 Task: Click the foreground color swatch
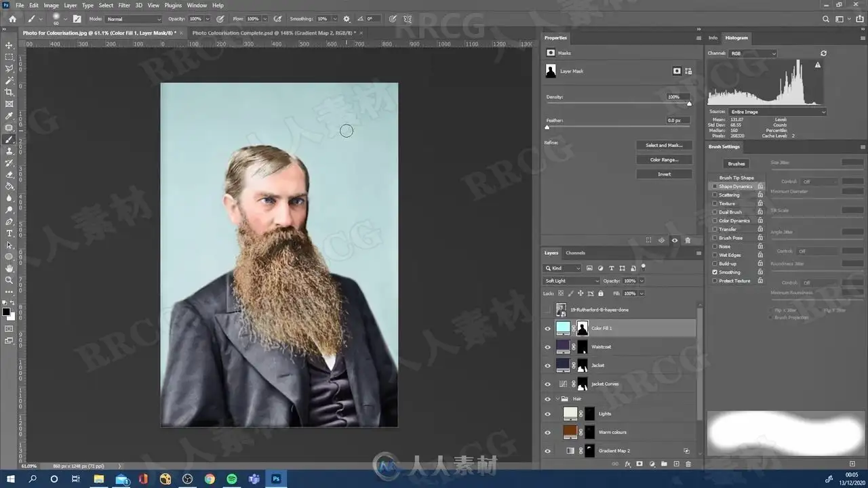coord(6,312)
